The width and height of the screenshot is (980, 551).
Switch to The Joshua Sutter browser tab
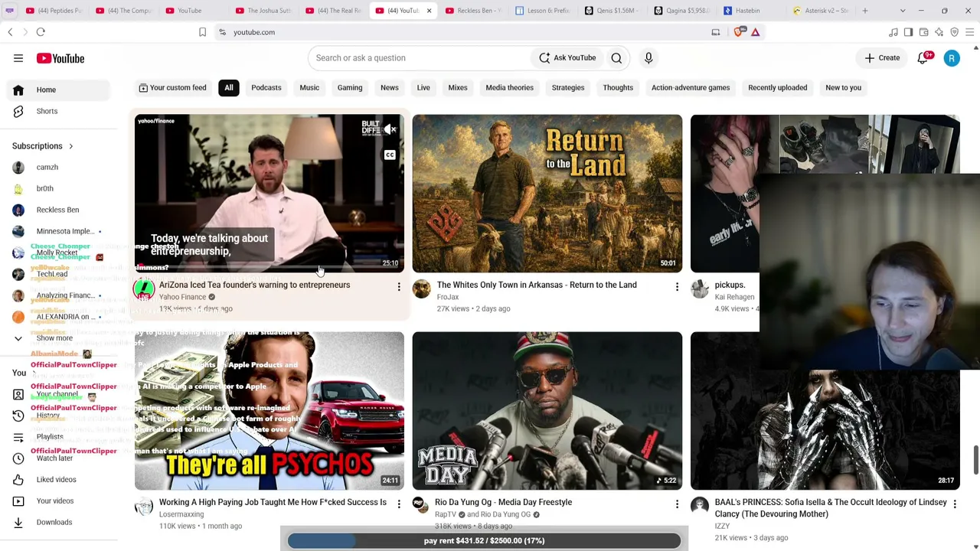[x=263, y=11]
